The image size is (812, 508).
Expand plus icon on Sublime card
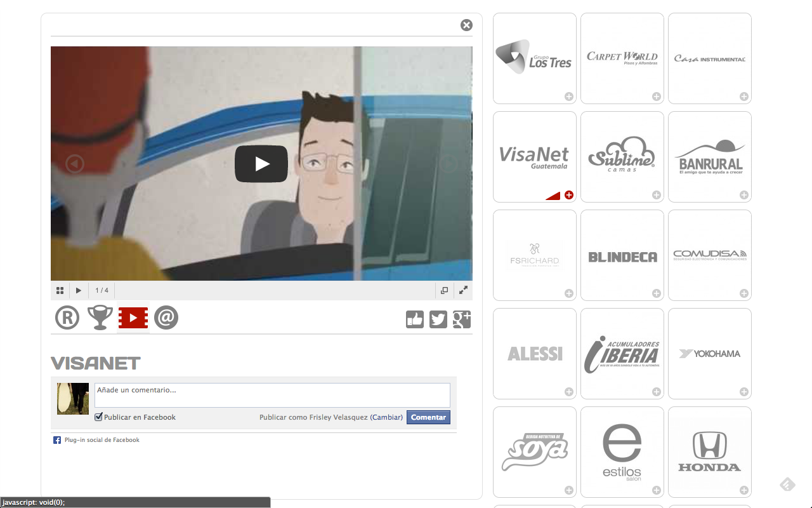(657, 195)
